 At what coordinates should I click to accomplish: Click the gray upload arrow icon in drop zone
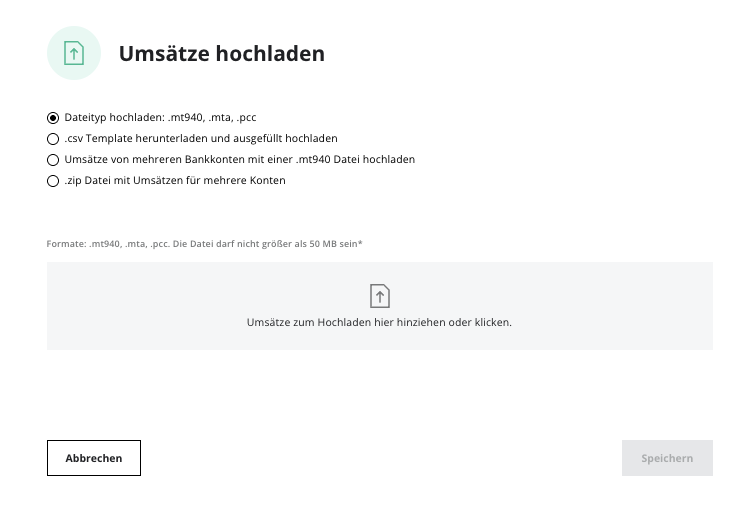(380, 296)
